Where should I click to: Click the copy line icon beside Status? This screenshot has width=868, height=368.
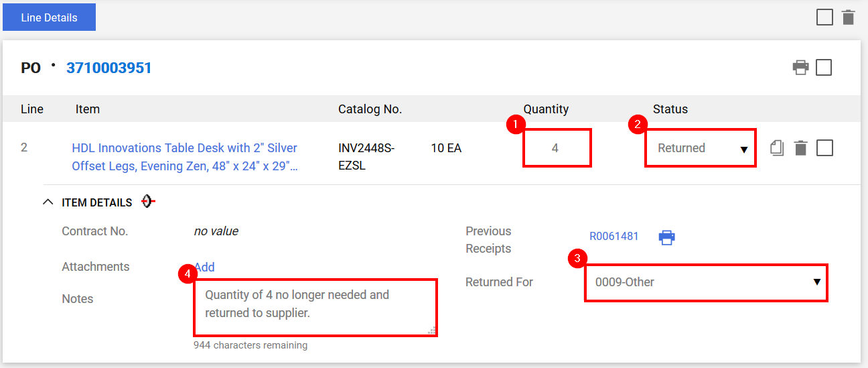point(777,148)
